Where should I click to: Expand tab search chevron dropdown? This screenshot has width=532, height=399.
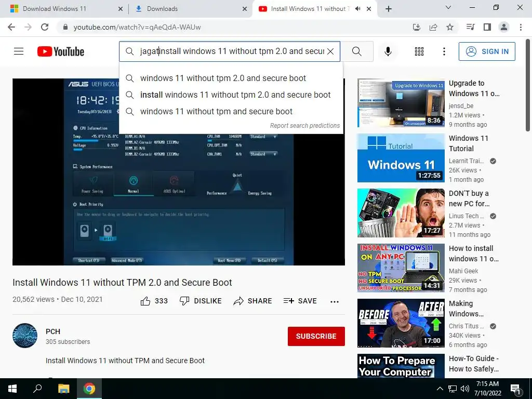point(448,7)
